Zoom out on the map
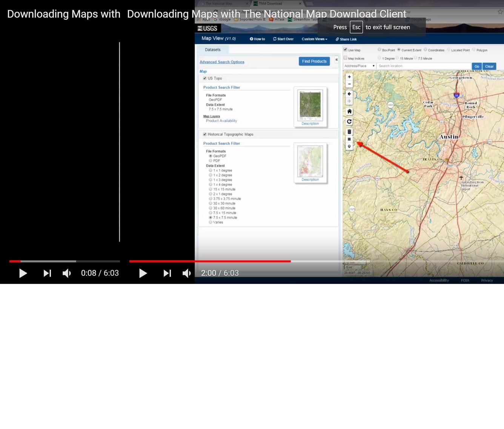This screenshot has width=504, height=429. click(x=349, y=84)
